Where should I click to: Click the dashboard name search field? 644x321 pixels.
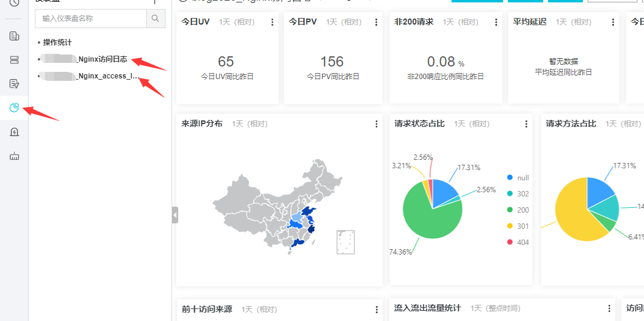(91, 19)
